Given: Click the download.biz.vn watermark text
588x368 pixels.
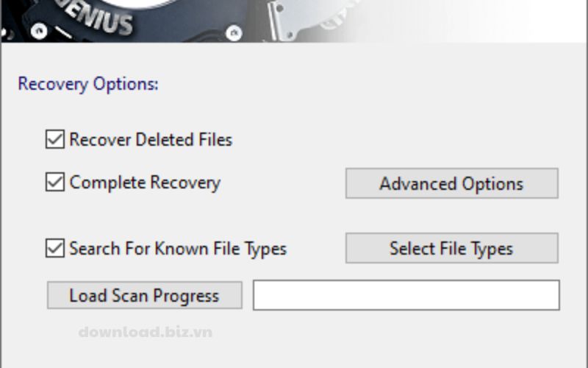Looking at the screenshot, I should (145, 332).
